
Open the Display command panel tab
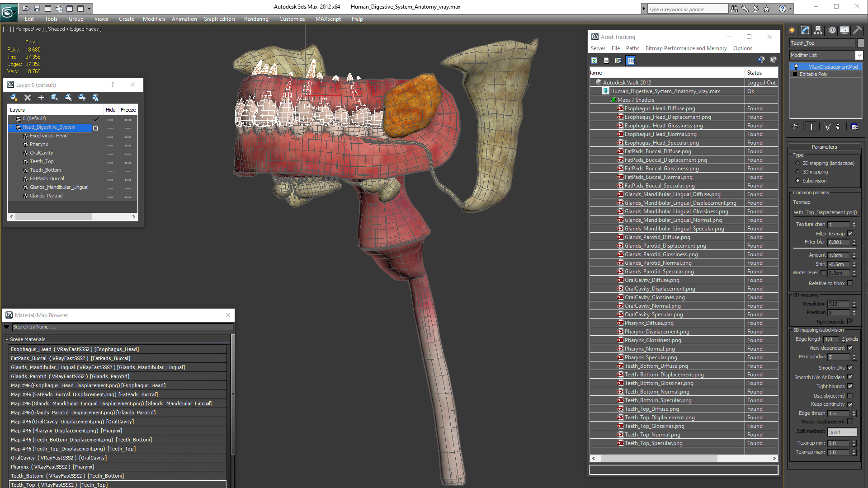click(x=844, y=30)
